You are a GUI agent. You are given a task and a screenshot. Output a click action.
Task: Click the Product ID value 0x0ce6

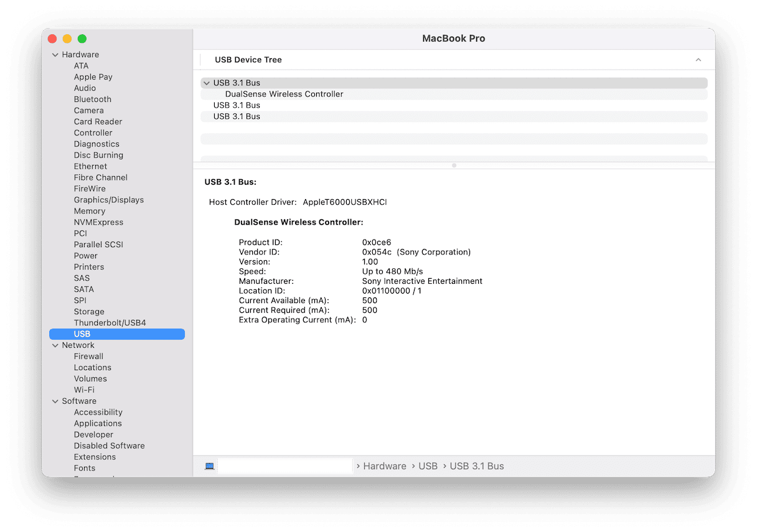tap(377, 243)
